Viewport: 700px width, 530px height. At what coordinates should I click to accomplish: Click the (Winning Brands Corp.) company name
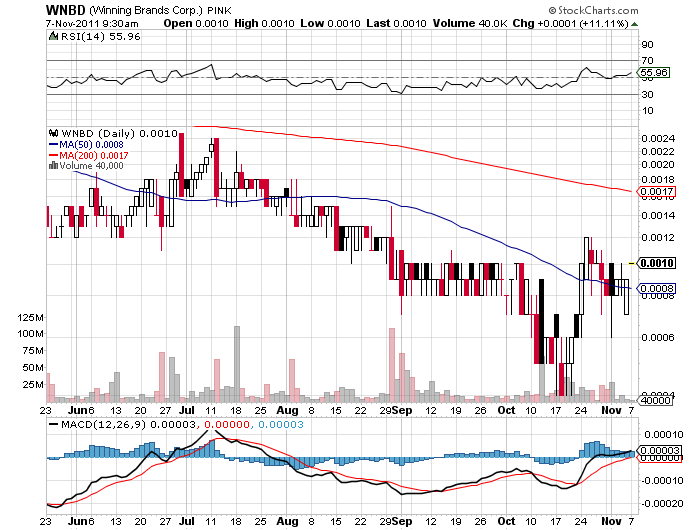tap(146, 10)
